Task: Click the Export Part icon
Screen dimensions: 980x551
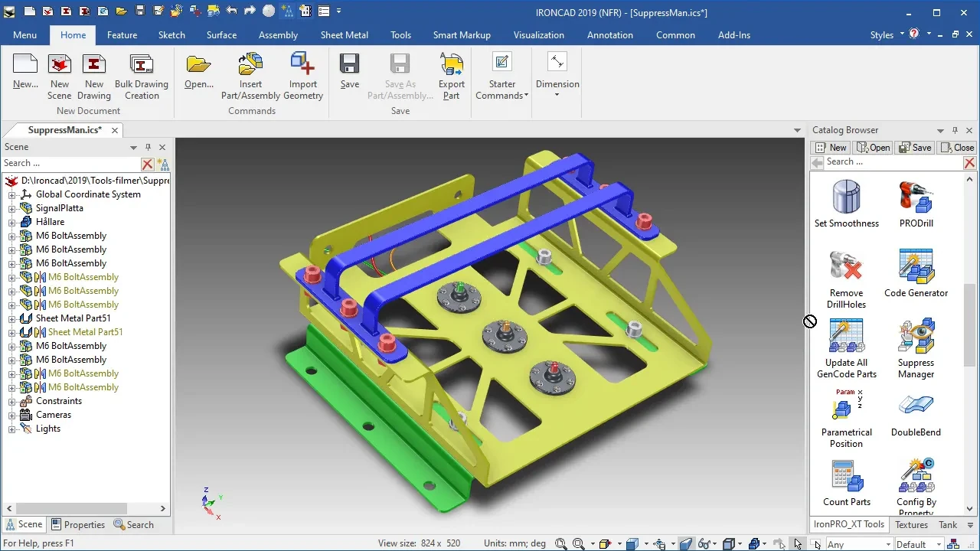Action: [452, 77]
